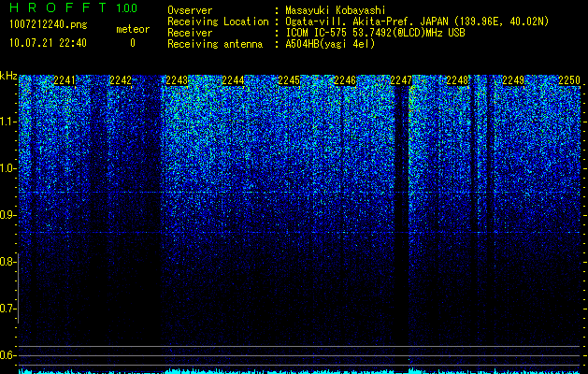The height and width of the screenshot is (374, 588).
Task: Click the 2241 time marker
Action: 65,80
